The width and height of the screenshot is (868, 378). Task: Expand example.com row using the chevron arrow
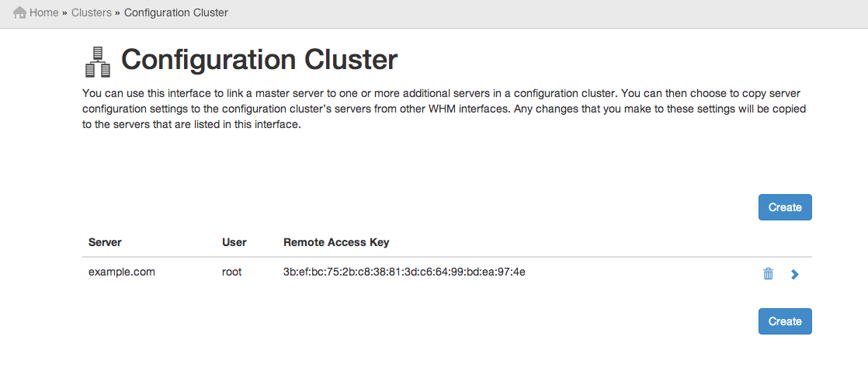tap(795, 274)
